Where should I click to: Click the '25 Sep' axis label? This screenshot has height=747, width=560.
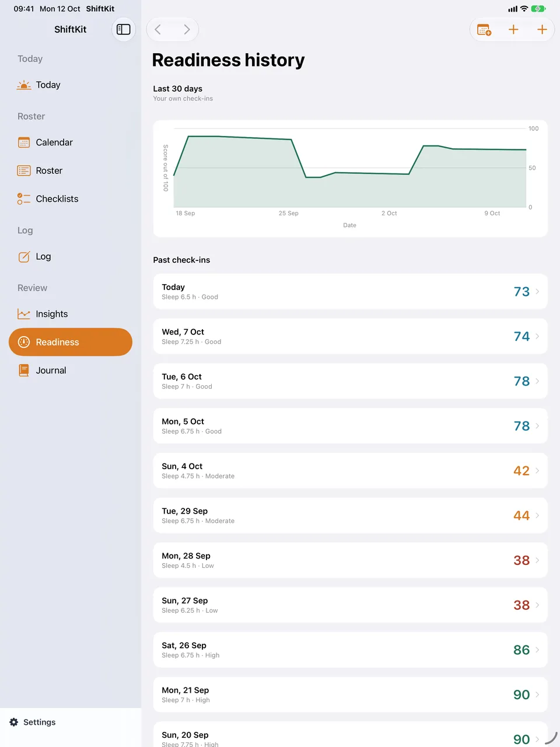[288, 214]
